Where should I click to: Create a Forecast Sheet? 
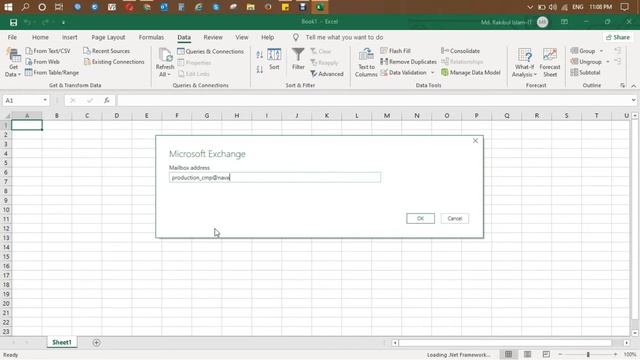click(550, 62)
